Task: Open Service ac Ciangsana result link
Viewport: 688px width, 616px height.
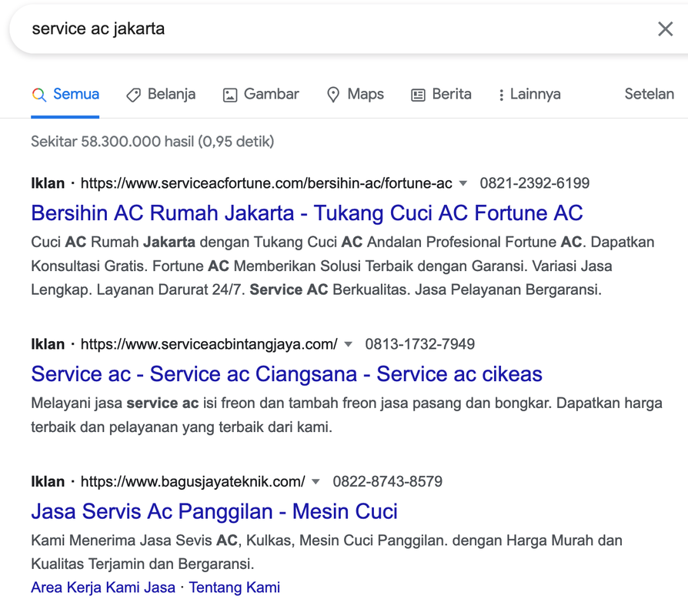Action: tap(286, 374)
